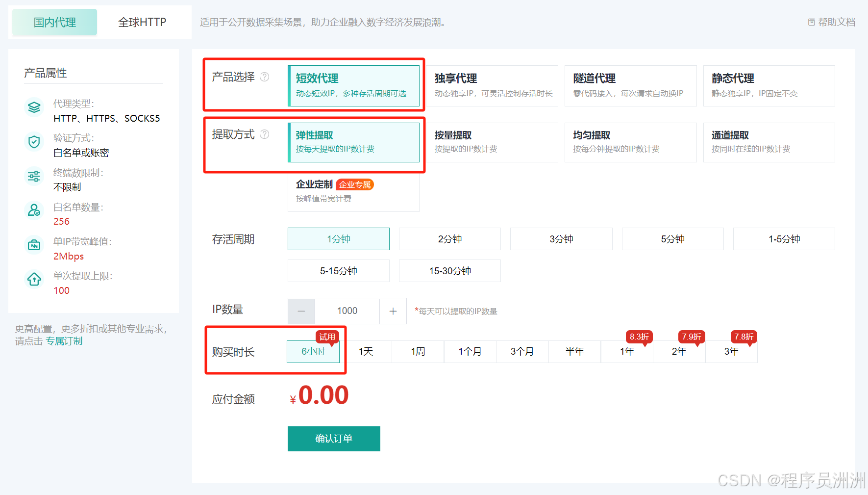The image size is (868, 495).
Task: Click the payable amount ¥0.00
Action: click(x=319, y=395)
